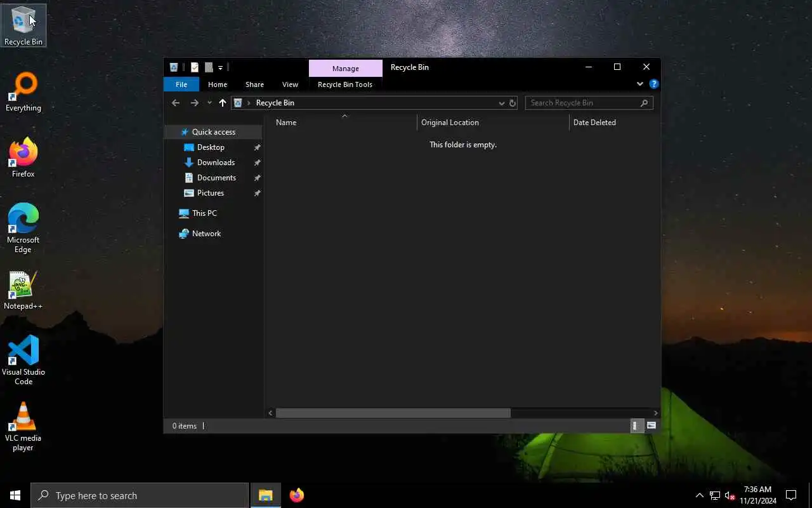Open the Windows Start menu
Viewport: 812px width, 508px height.
click(15, 495)
